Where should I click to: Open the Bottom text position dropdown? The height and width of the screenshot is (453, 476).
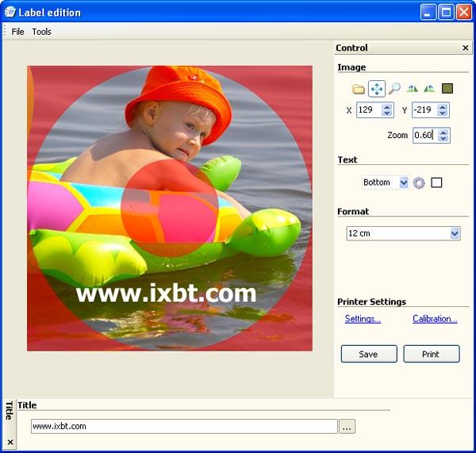(x=404, y=182)
